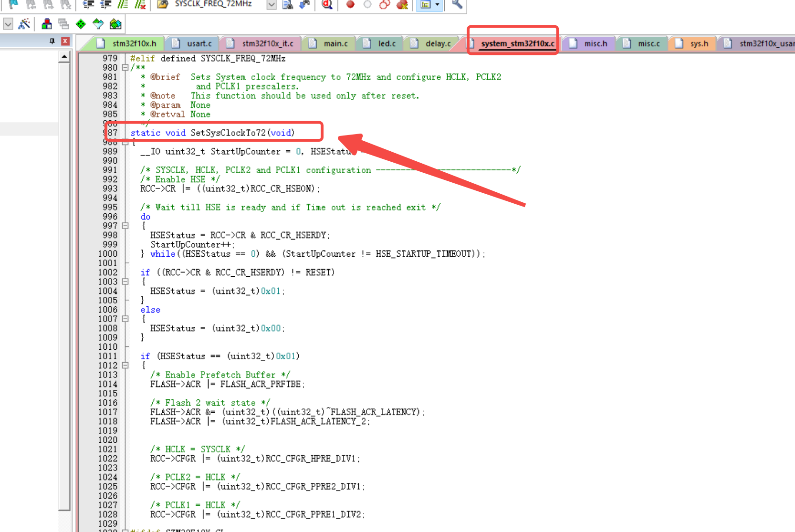Click the disable all breakpoints icon
This screenshot has height=532, width=795.
pos(385,4)
